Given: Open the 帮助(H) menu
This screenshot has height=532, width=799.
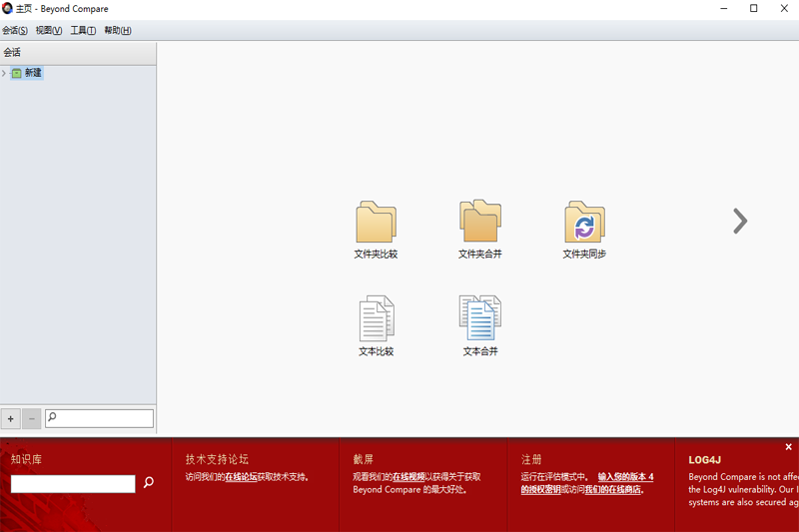Looking at the screenshot, I should [x=118, y=31].
